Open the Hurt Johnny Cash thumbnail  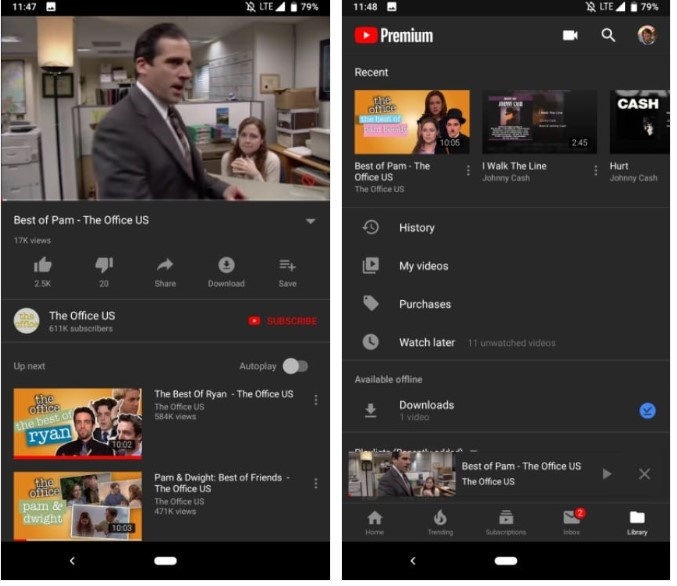tap(639, 122)
